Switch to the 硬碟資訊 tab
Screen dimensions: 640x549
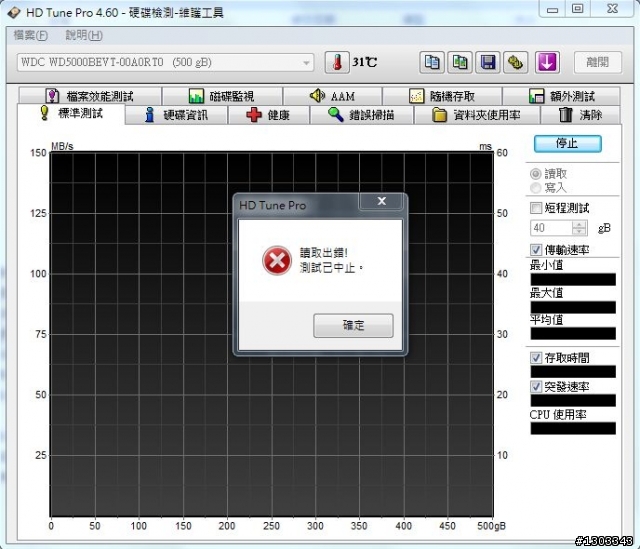tap(176, 115)
